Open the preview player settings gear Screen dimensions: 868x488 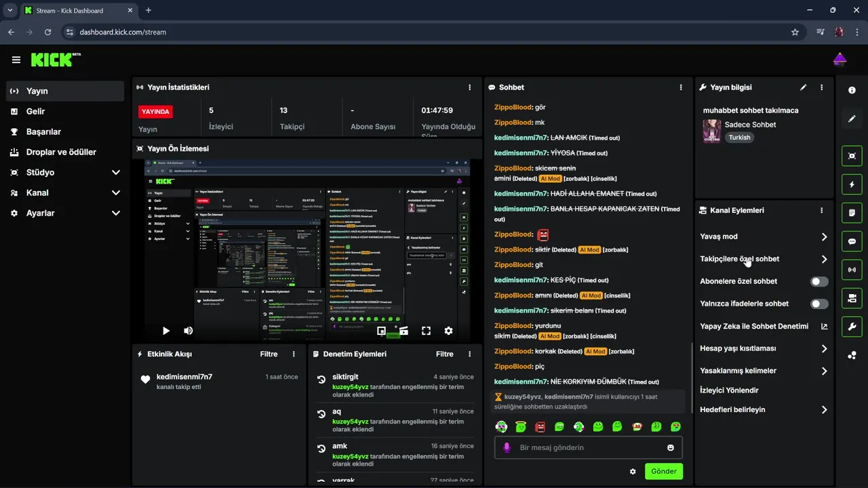click(x=448, y=331)
